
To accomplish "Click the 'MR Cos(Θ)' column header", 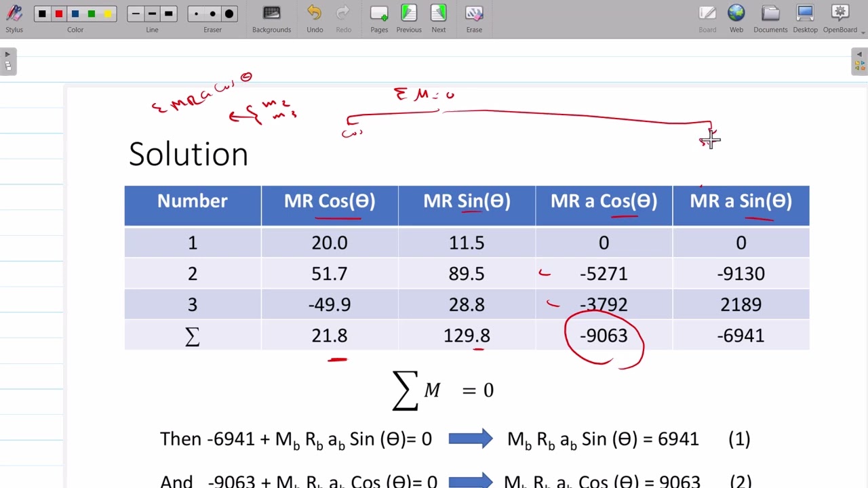I will [x=330, y=201].
